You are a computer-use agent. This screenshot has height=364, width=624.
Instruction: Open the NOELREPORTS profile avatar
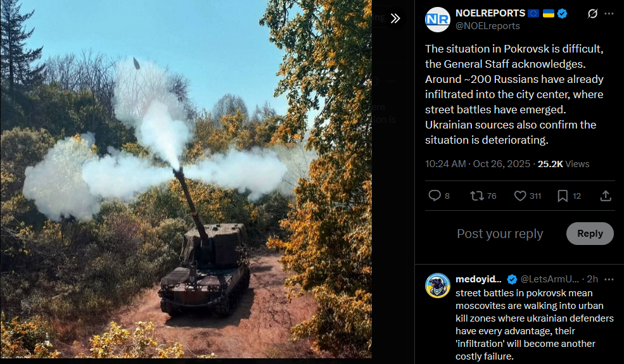437,20
